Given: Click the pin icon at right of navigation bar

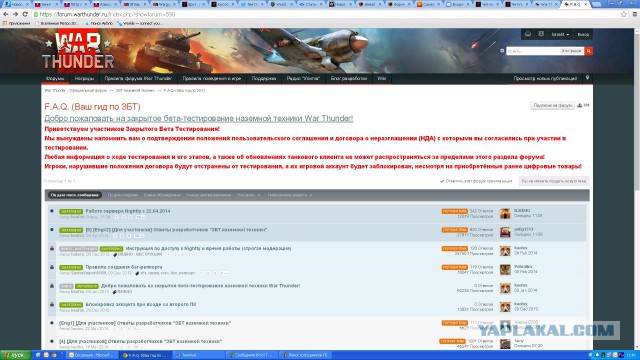Looking at the screenshot, I should click(x=587, y=78).
